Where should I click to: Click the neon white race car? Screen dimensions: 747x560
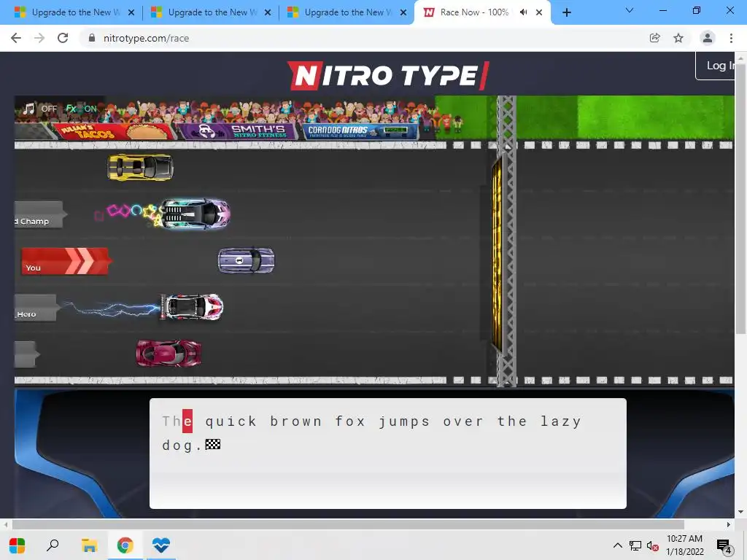point(196,214)
